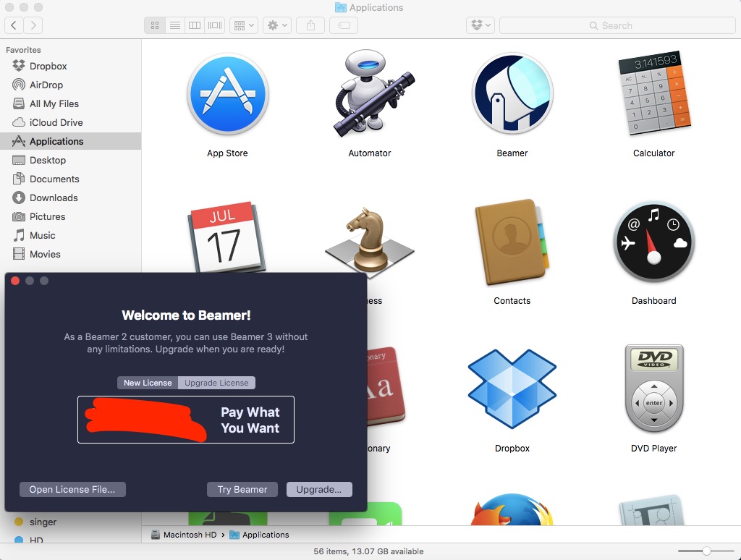The height and width of the screenshot is (560, 741).
Task: Click the Open License File button
Action: (x=72, y=490)
